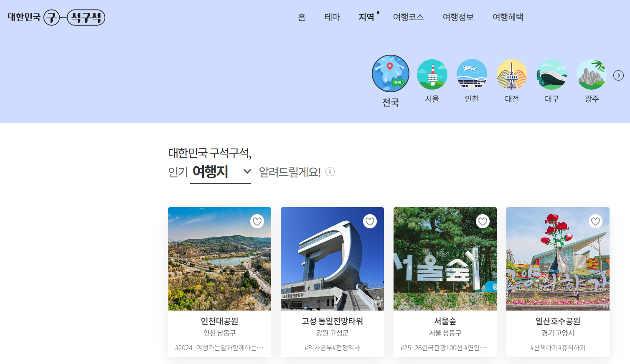Favorite the 고성 통일전망타워 card
This screenshot has height=364, width=630.
(x=369, y=221)
